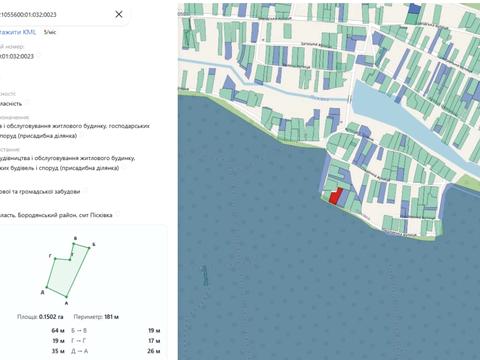480x360 pixels.
Task: Click into the cadastral number search field
Action: [x=57, y=14]
